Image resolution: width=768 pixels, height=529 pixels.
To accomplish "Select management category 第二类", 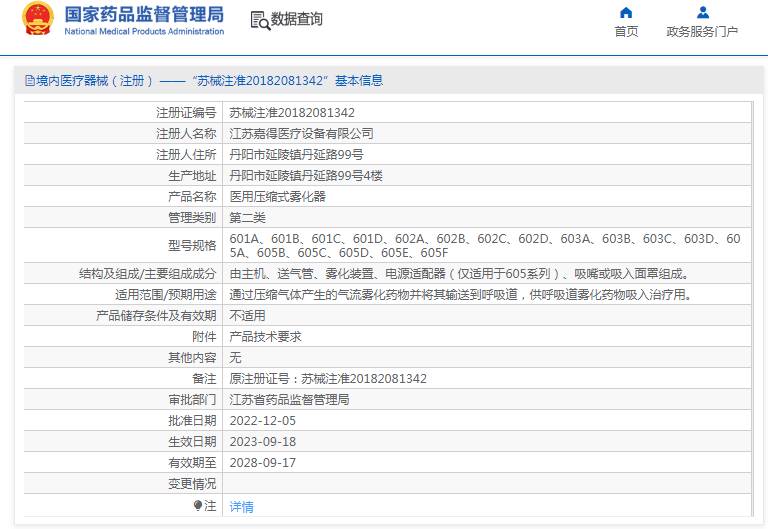I will coord(247,217).
